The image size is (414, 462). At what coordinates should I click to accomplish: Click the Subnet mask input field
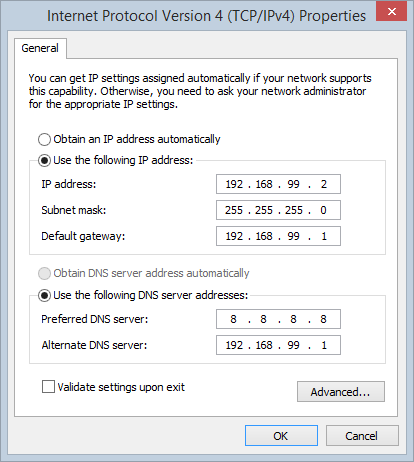coord(278,210)
